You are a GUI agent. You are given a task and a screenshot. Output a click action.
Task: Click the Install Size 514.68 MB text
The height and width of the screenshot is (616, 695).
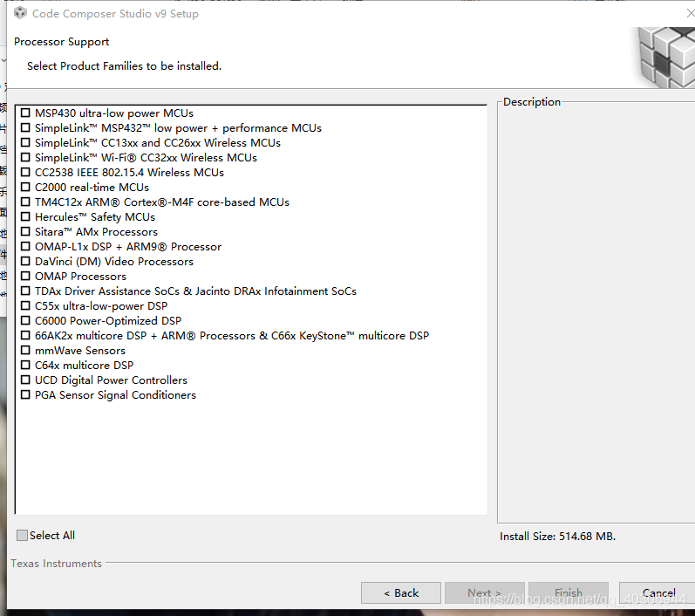click(557, 537)
